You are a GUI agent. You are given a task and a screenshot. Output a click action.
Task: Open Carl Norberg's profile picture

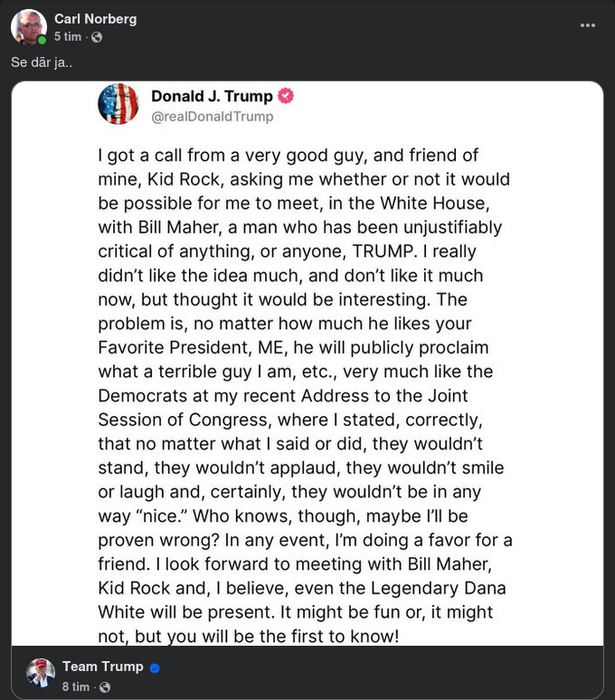tap(28, 27)
